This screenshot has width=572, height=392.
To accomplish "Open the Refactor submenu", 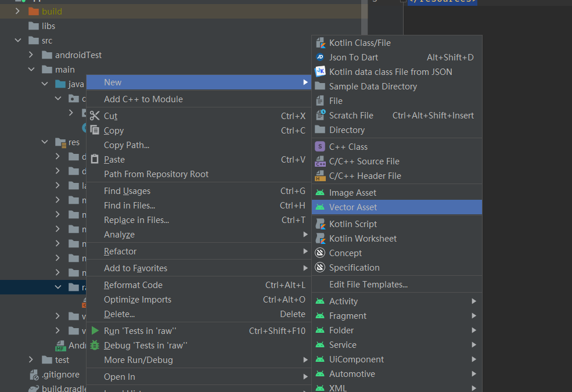I will coord(199,251).
